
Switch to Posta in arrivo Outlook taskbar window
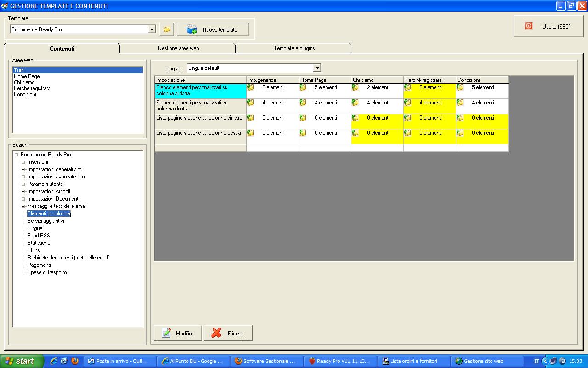120,361
